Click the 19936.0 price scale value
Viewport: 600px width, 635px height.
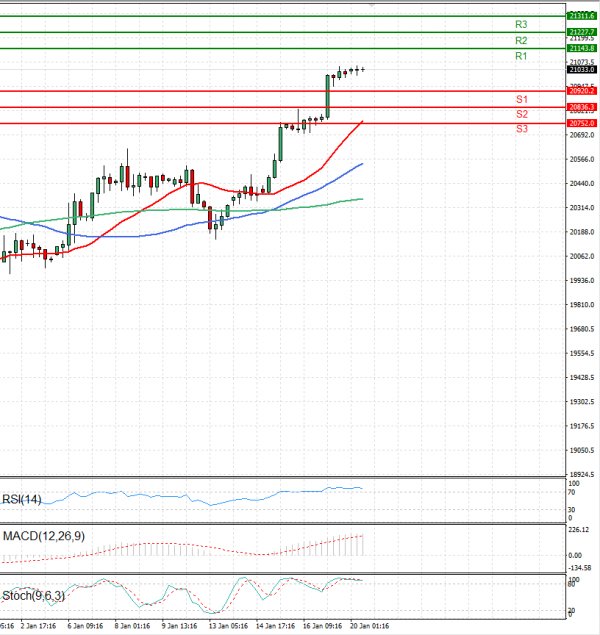pos(582,281)
